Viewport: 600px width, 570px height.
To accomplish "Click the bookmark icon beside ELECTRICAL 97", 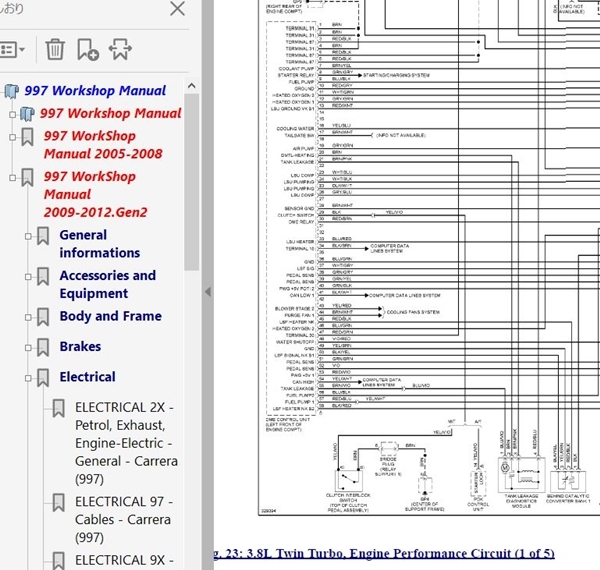I will (59, 502).
